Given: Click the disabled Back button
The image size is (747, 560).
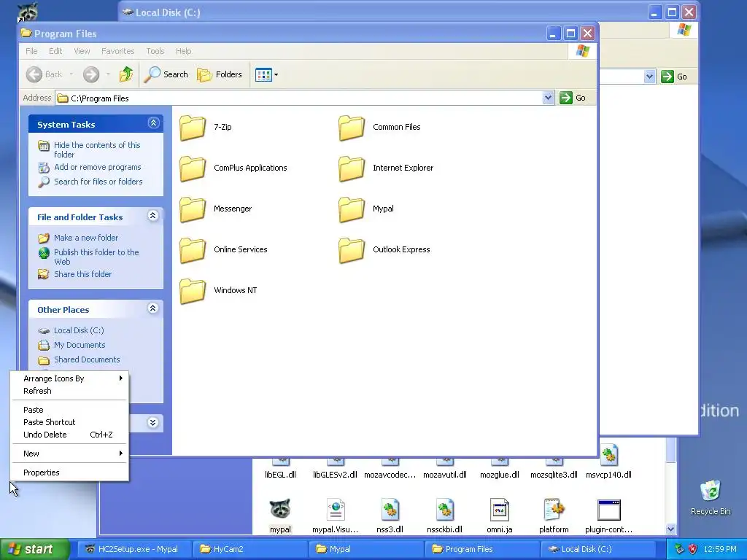Looking at the screenshot, I should tap(44, 74).
